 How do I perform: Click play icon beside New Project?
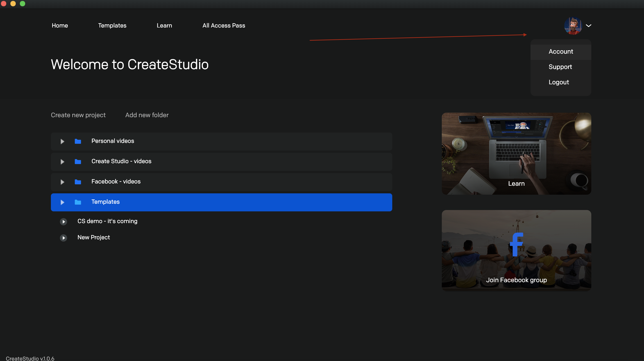pyautogui.click(x=63, y=238)
